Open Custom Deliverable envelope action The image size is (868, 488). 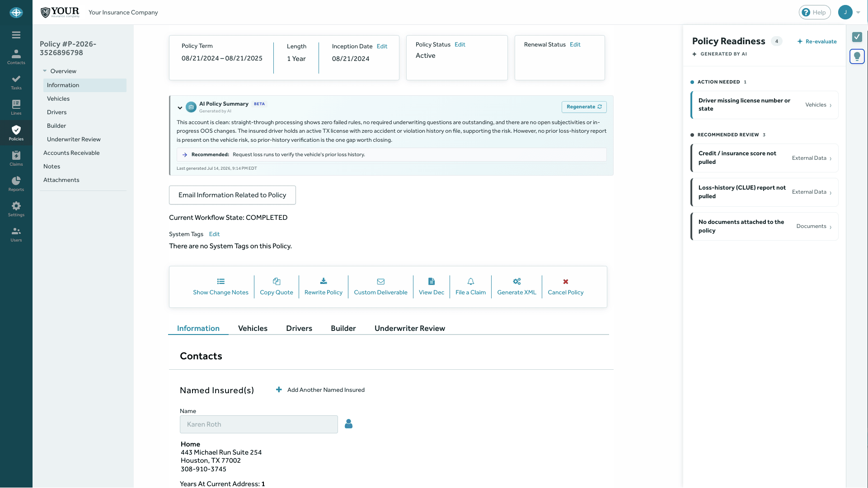381,287
